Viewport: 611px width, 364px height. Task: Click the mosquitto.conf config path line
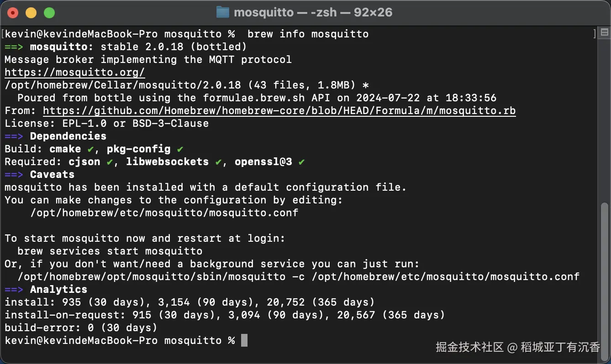pos(164,213)
